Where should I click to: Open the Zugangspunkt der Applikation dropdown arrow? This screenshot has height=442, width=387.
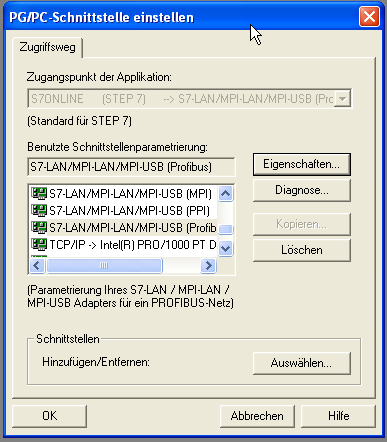click(342, 99)
